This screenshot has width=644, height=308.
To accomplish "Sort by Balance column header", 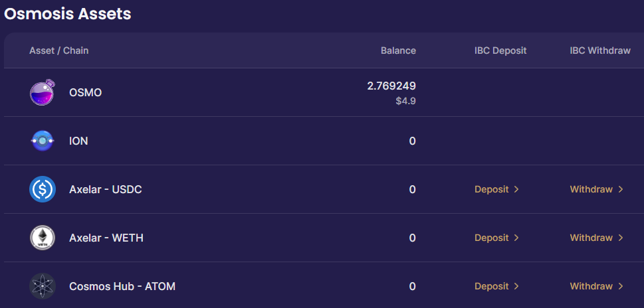I will coord(398,50).
